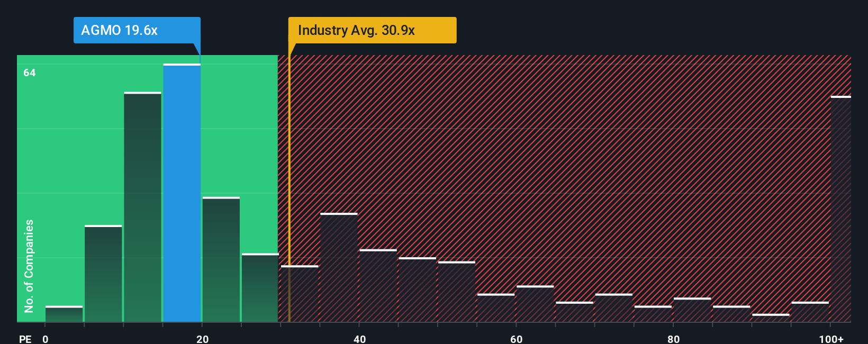Click the x-axis tick label '80'
The image size is (868, 344).
click(x=673, y=339)
